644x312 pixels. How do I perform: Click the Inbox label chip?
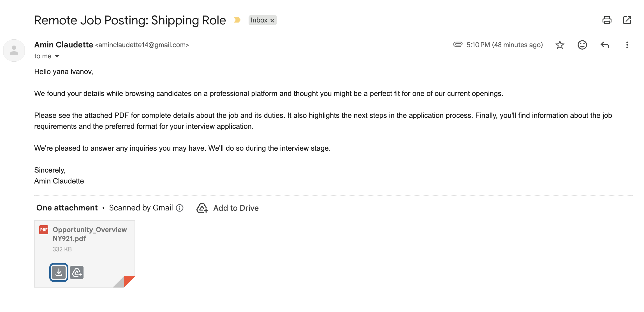pyautogui.click(x=259, y=20)
